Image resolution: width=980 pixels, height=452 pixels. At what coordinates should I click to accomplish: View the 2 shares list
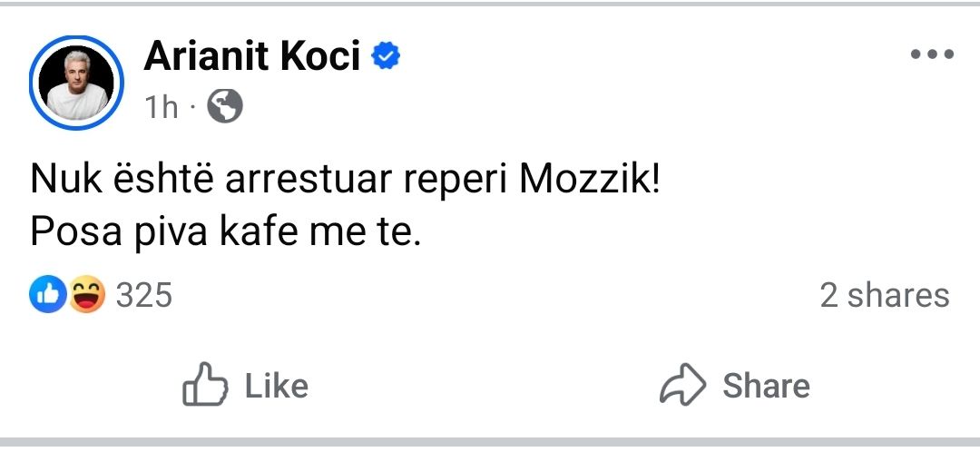point(884,296)
